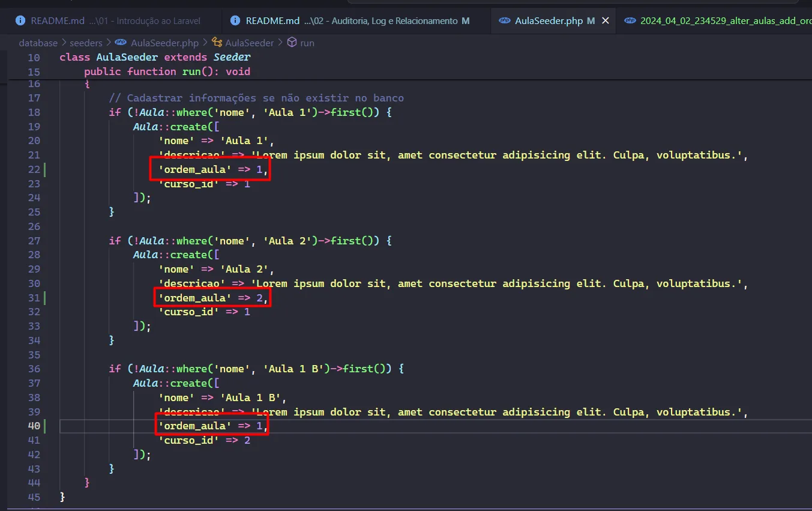Close the AulaSeeder.php tab
The height and width of the screenshot is (511, 812).
[x=606, y=20]
